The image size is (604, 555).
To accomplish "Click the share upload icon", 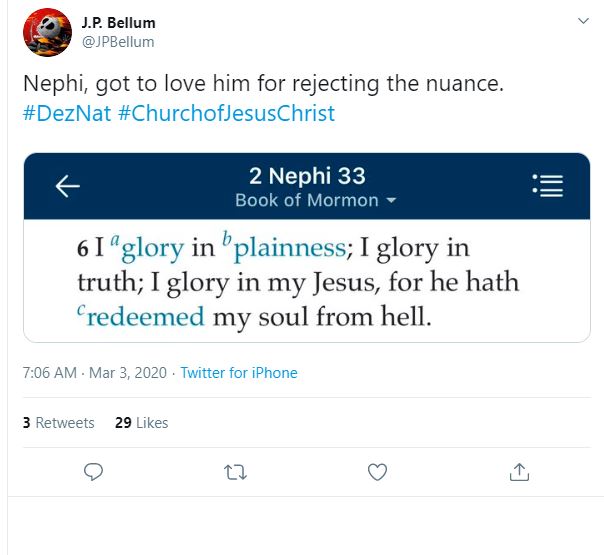I will 519,471.
